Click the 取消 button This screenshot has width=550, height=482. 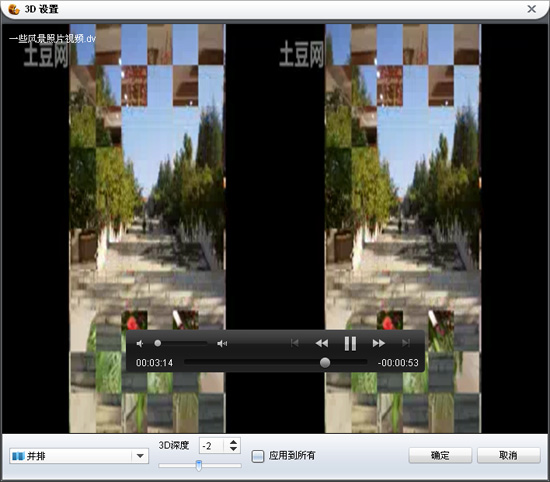508,455
